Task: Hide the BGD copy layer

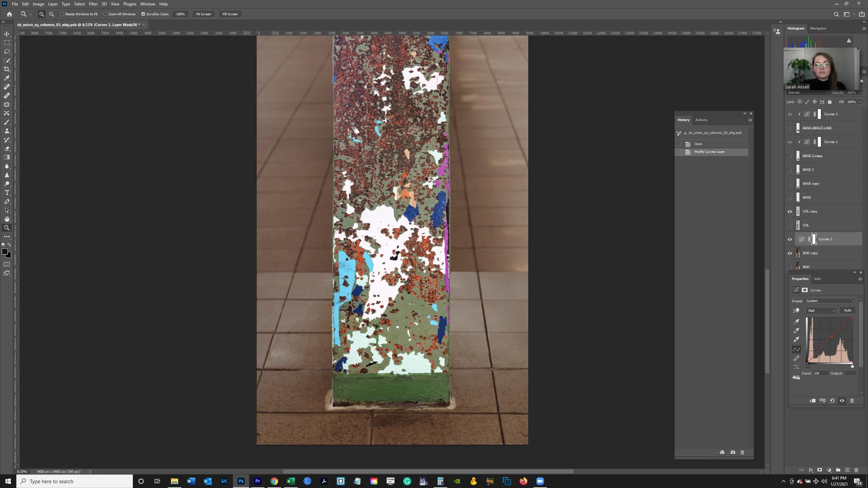Action: click(x=790, y=253)
